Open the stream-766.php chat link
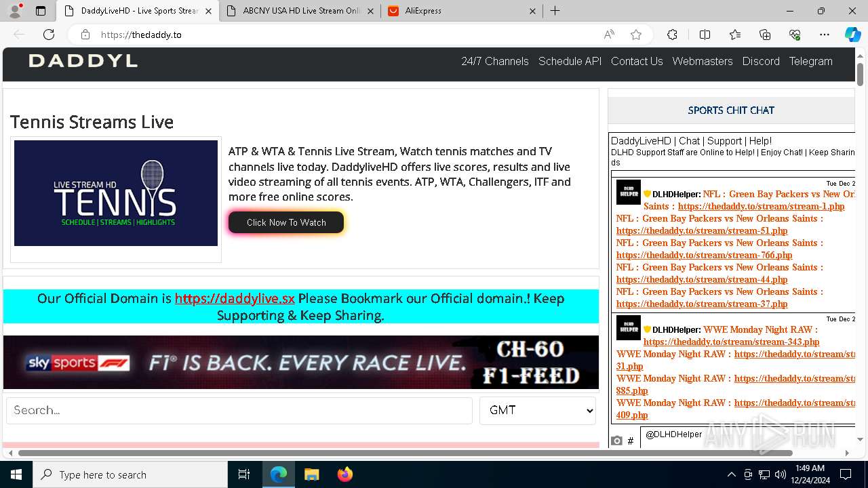 pyautogui.click(x=705, y=255)
